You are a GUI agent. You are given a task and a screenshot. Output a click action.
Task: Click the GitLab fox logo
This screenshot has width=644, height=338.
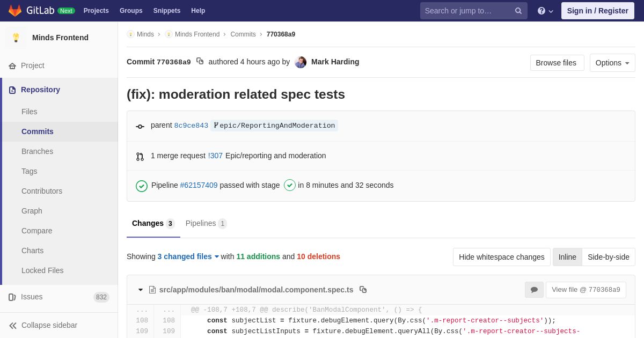point(15,11)
